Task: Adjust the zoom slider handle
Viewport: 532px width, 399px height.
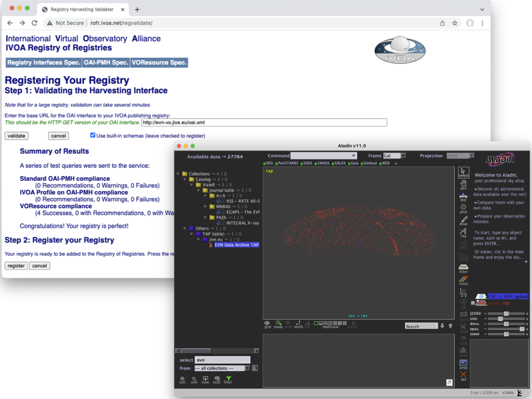Action: coord(506,334)
